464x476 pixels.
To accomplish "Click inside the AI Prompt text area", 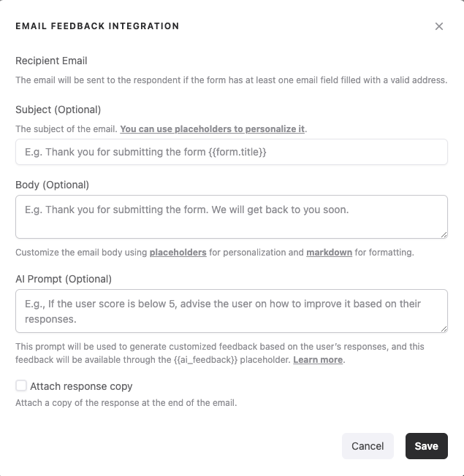I will coord(231,310).
